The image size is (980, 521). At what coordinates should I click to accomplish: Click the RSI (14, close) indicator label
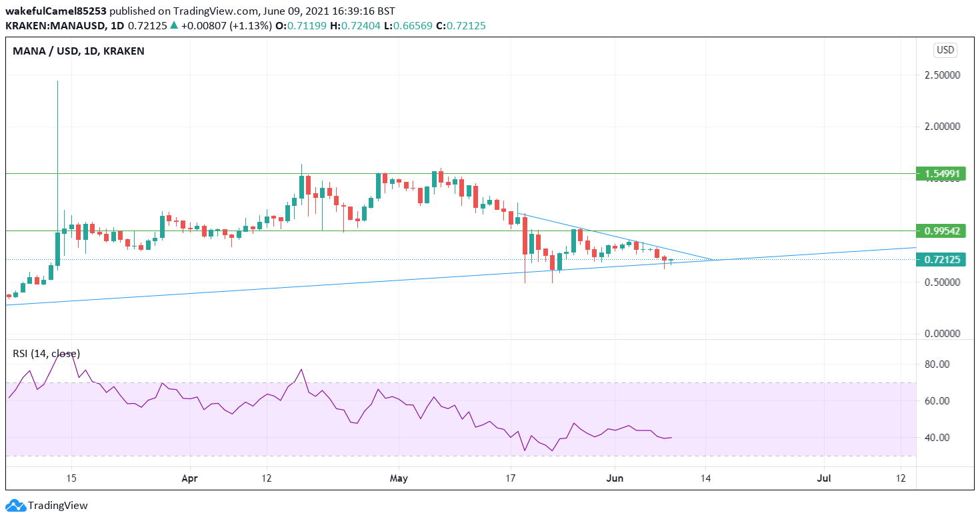pos(47,354)
